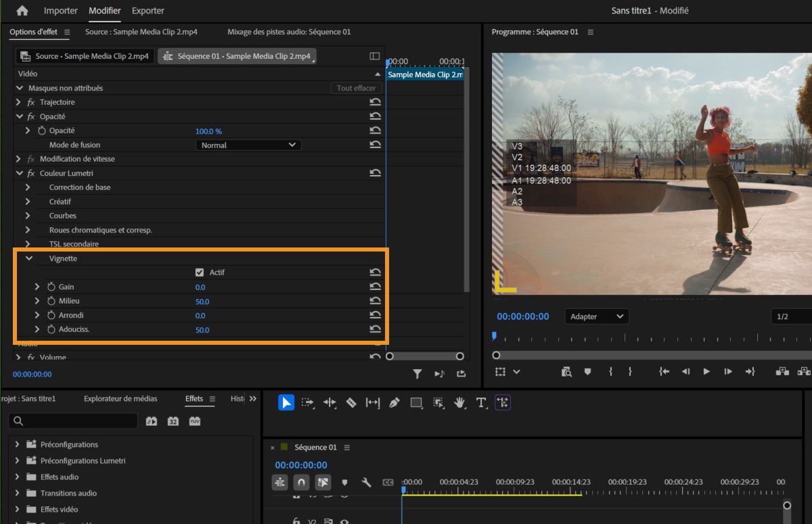Toggle animation stopwatch for Opacité
The height and width of the screenshot is (524, 812).
(x=41, y=130)
